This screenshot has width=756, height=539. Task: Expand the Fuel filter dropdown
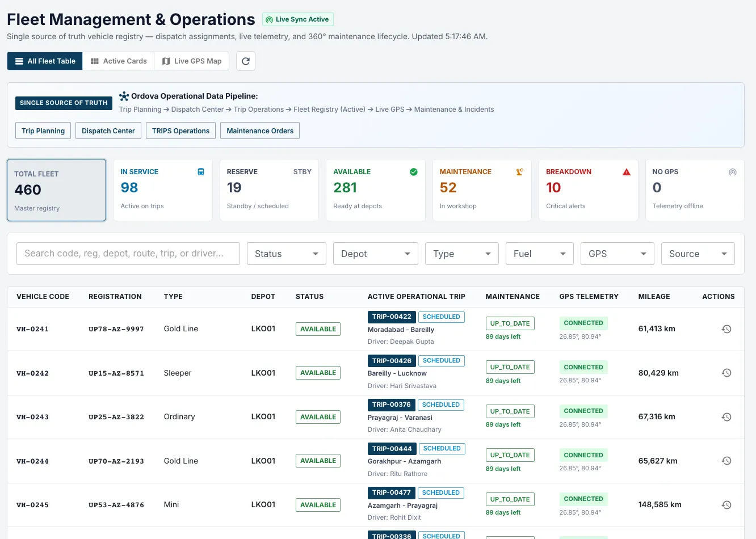(x=540, y=254)
